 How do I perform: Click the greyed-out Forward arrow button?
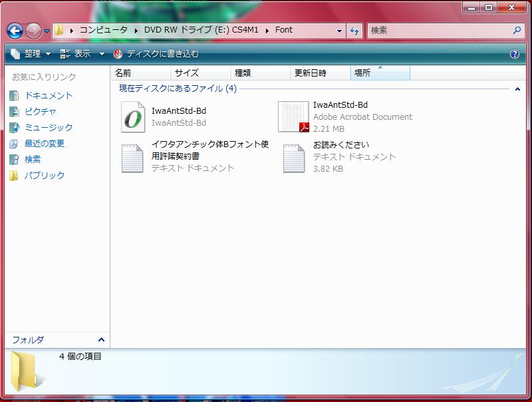point(33,31)
